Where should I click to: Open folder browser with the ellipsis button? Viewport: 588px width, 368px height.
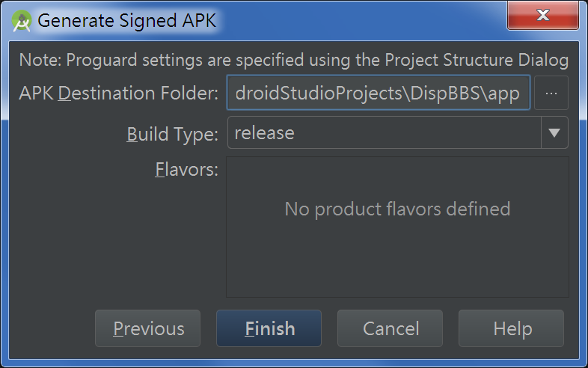[x=551, y=93]
